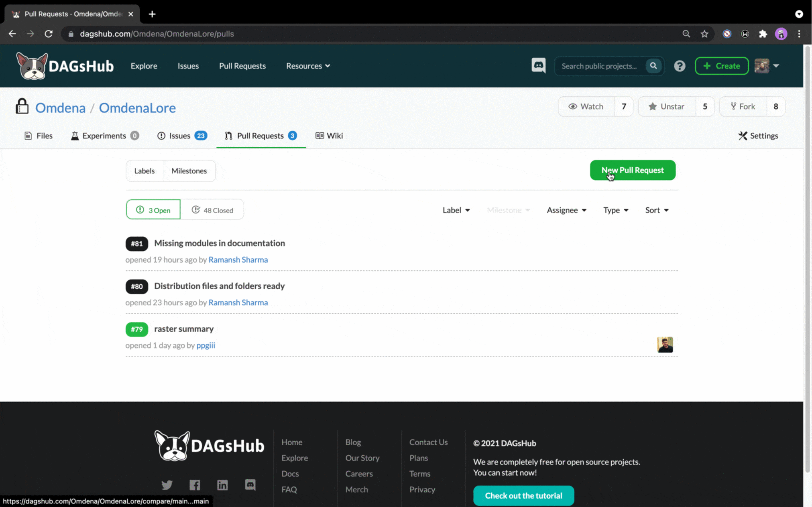Open the 'raster summary' pull request
The height and width of the screenshot is (507, 812).
click(184, 329)
